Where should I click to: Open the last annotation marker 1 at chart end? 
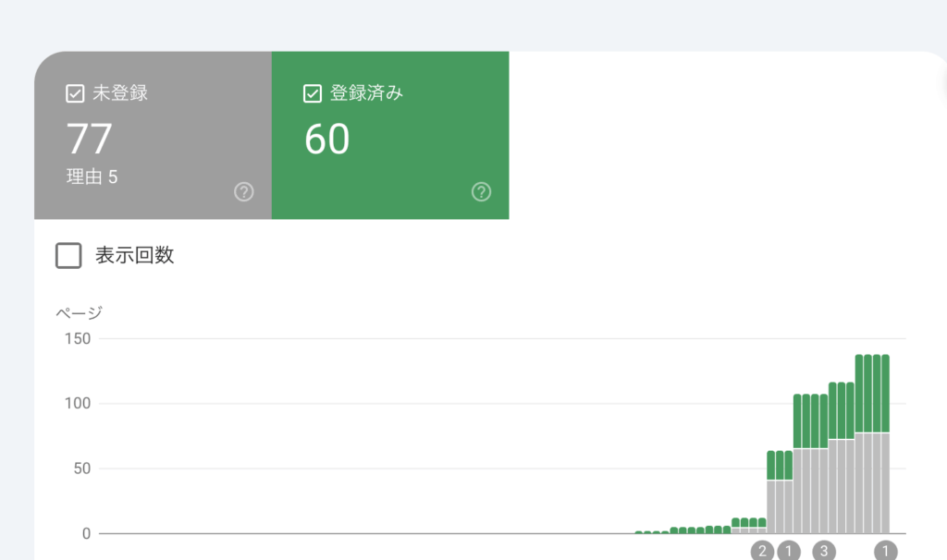tap(885, 551)
